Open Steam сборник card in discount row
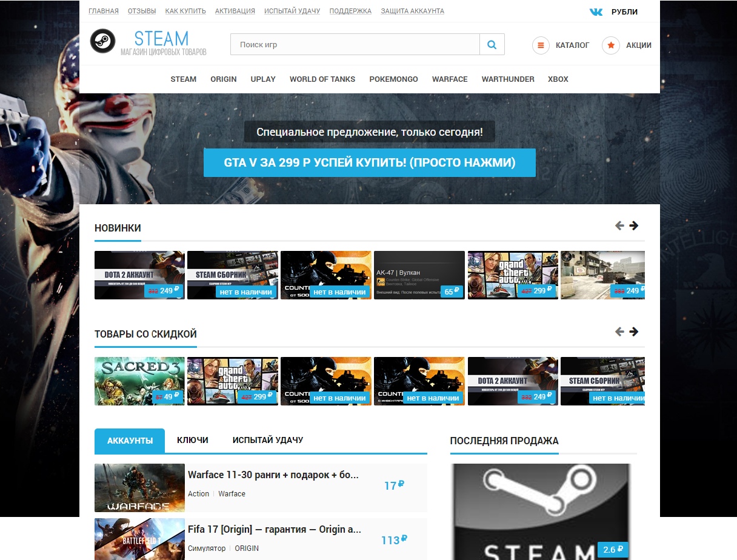 click(x=602, y=381)
